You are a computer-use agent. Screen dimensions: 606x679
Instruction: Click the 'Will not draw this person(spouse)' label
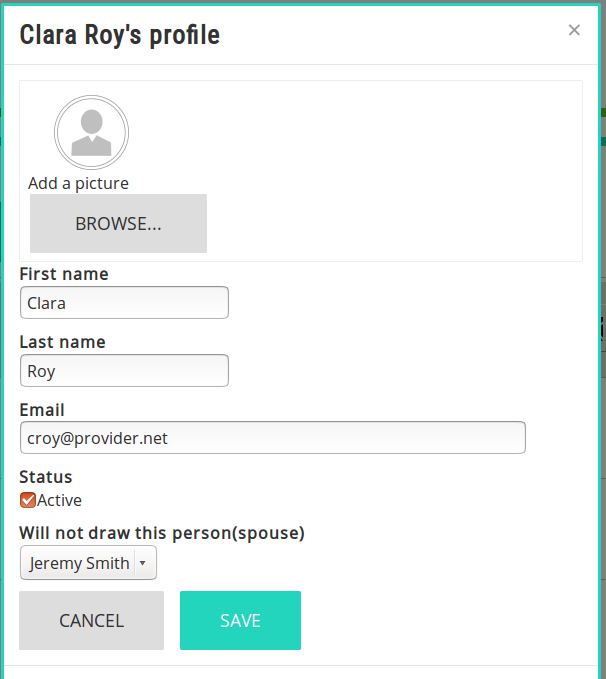[162, 533]
